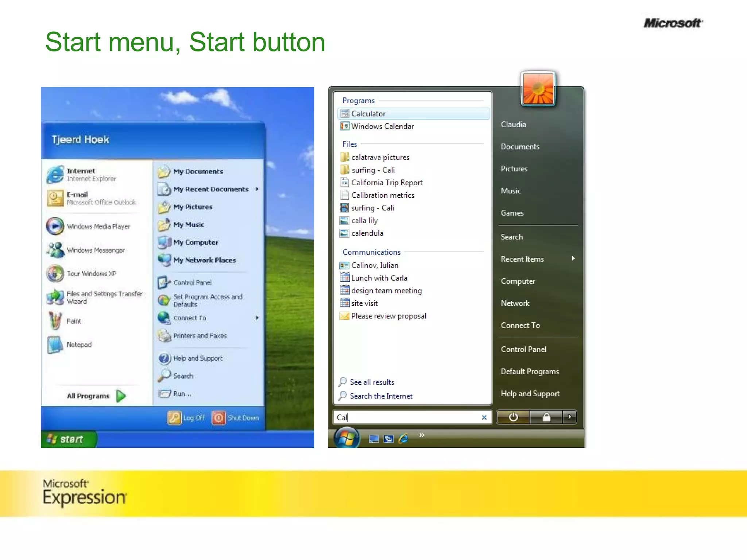The height and width of the screenshot is (560, 747).
Task: Open Internet Explorer from Vista quick launch
Action: coord(403,439)
